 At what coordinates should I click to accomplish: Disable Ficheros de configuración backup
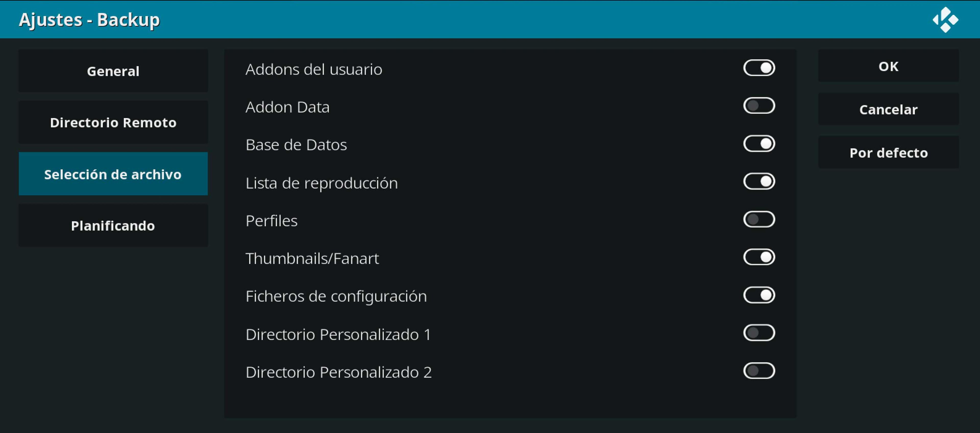tap(759, 295)
